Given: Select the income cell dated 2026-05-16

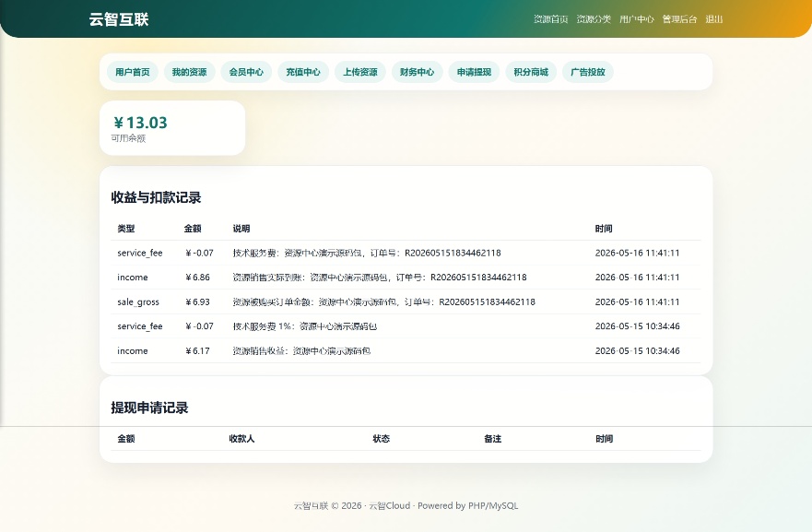Looking at the screenshot, I should tap(133, 278).
